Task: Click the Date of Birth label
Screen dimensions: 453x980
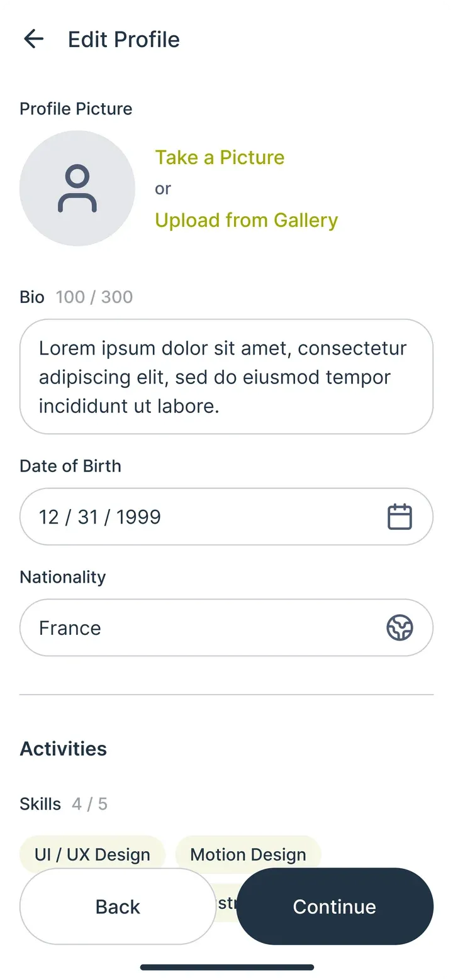Action: 70,466
